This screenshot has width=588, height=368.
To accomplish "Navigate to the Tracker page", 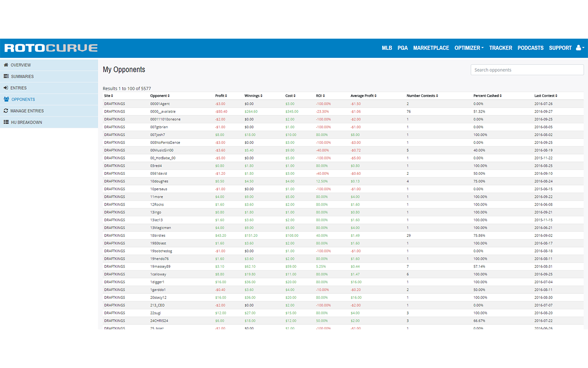I will click(500, 48).
